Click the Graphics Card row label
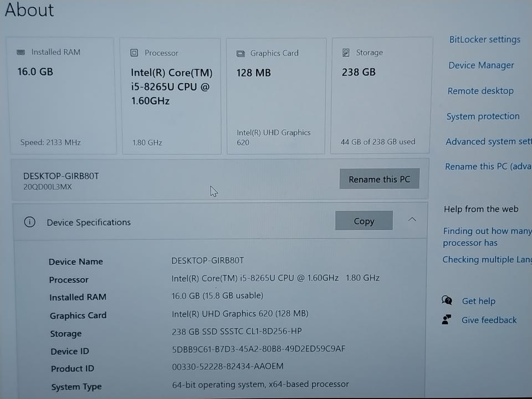The image size is (532, 399). 78,315
